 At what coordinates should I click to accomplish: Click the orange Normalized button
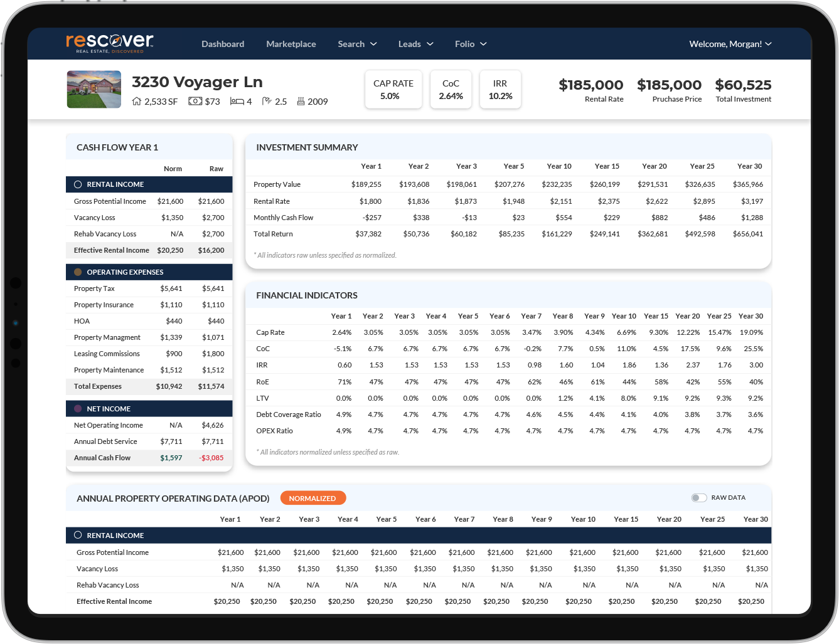coord(313,499)
